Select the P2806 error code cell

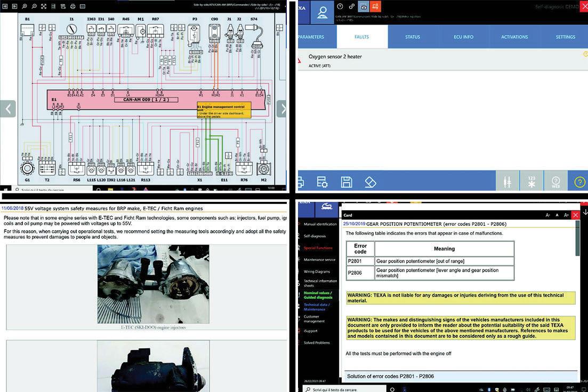click(x=360, y=273)
